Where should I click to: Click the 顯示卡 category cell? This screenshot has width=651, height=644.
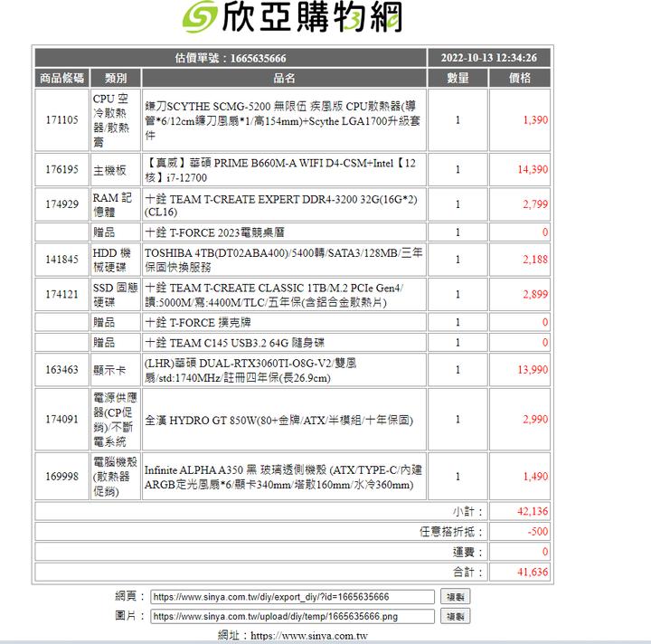pyautogui.click(x=116, y=370)
